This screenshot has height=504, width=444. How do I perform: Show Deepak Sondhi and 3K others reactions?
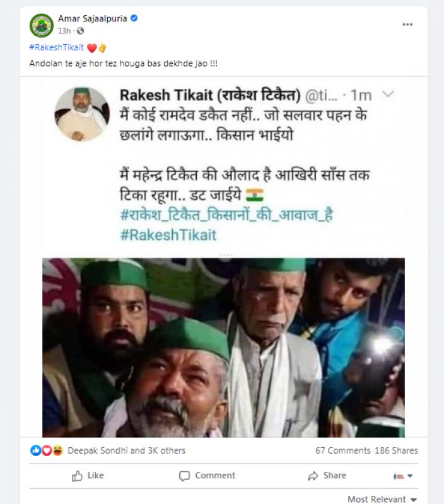click(x=126, y=450)
